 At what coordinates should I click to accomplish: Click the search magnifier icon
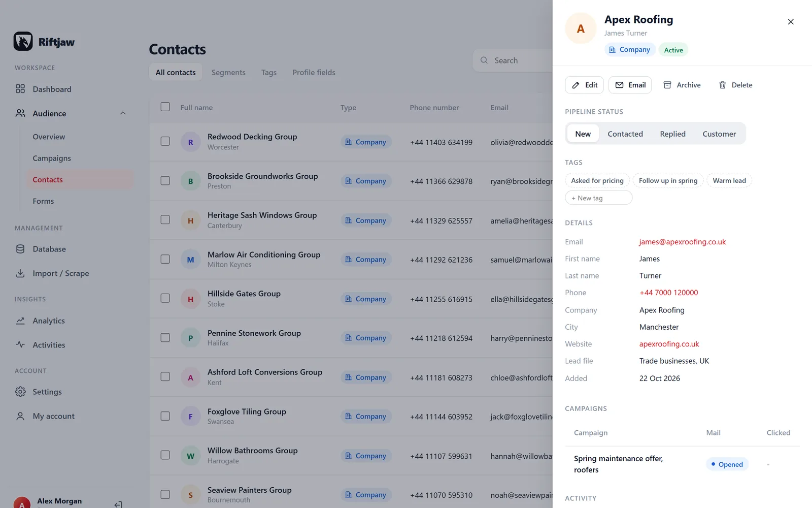tap(484, 60)
